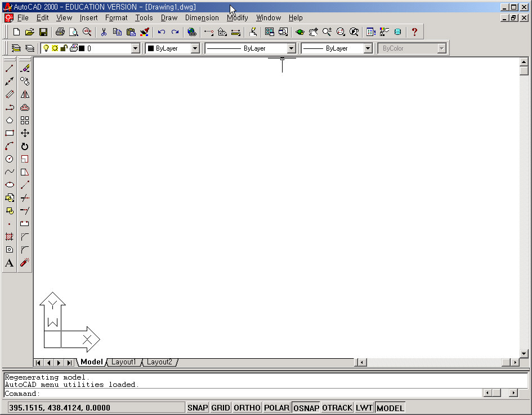Select the Ellipse draw tool
This screenshot has width=532, height=415.
coord(10,184)
